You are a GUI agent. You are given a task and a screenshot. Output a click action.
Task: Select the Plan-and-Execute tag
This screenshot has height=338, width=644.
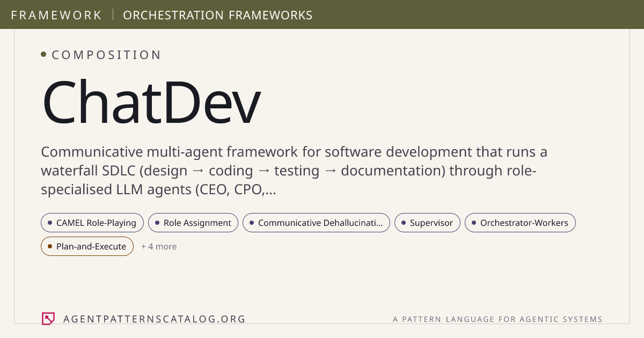(87, 246)
